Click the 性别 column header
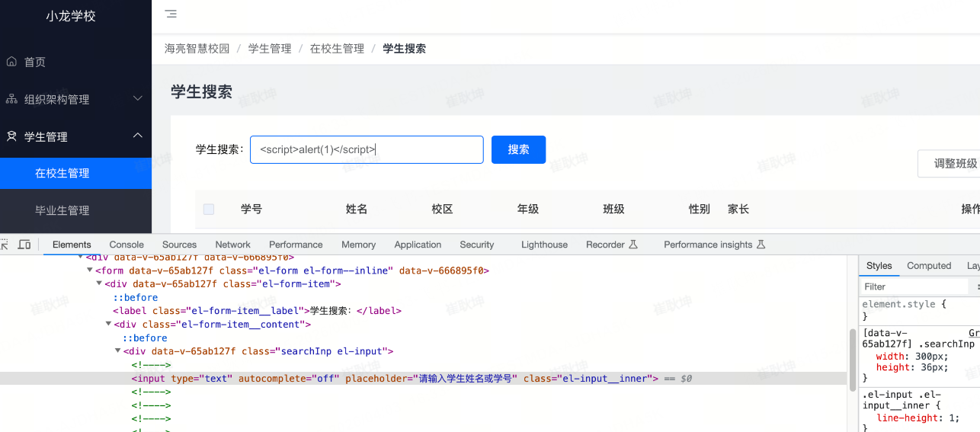The width and height of the screenshot is (980, 432). (x=700, y=209)
